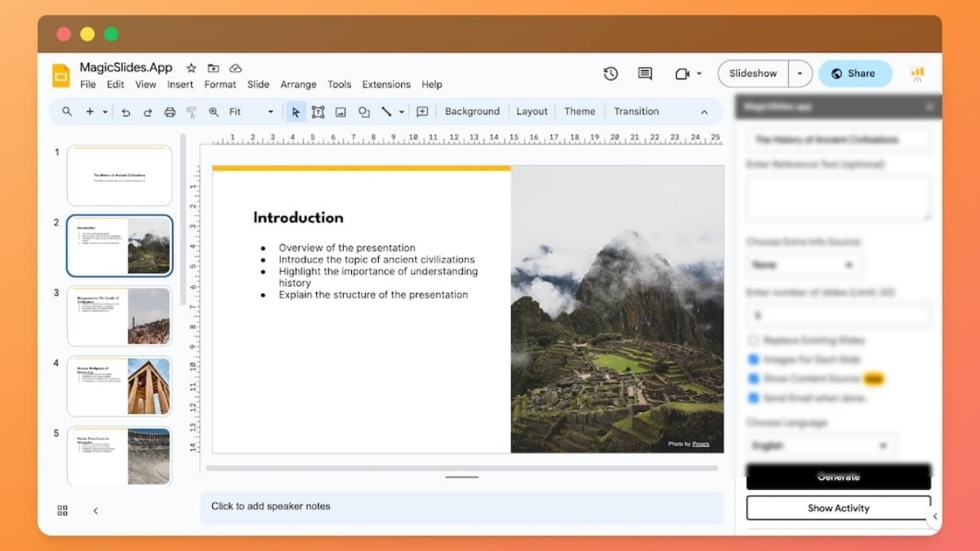Open the comments icon
The height and width of the screenshot is (551, 980).
[645, 73]
